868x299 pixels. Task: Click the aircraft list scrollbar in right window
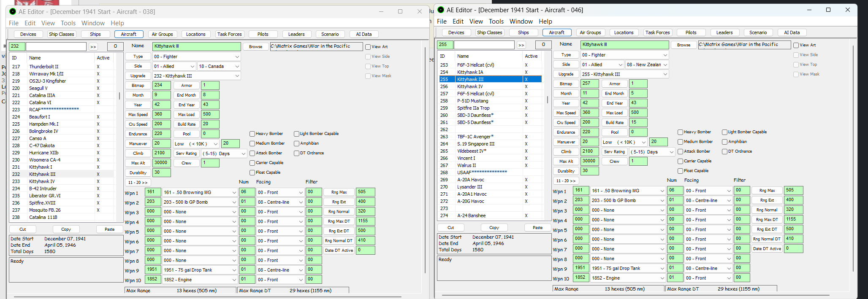(x=547, y=100)
